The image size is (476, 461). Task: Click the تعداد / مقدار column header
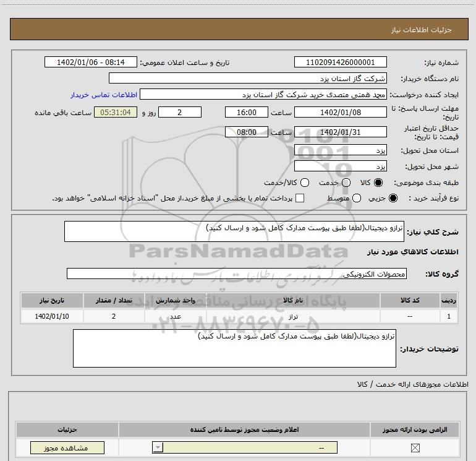click(114, 300)
